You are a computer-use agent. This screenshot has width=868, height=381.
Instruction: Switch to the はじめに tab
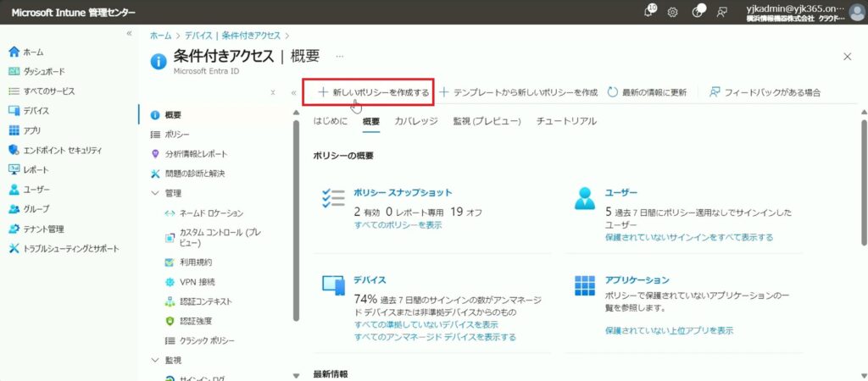[331, 121]
